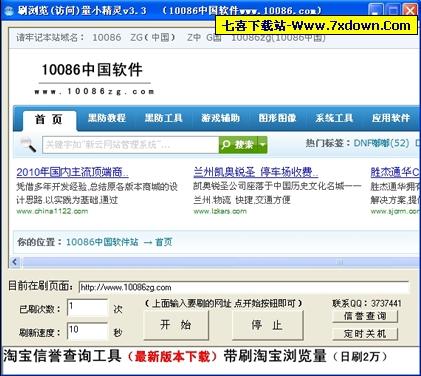Open the 黑防工具 tab

[163, 118]
